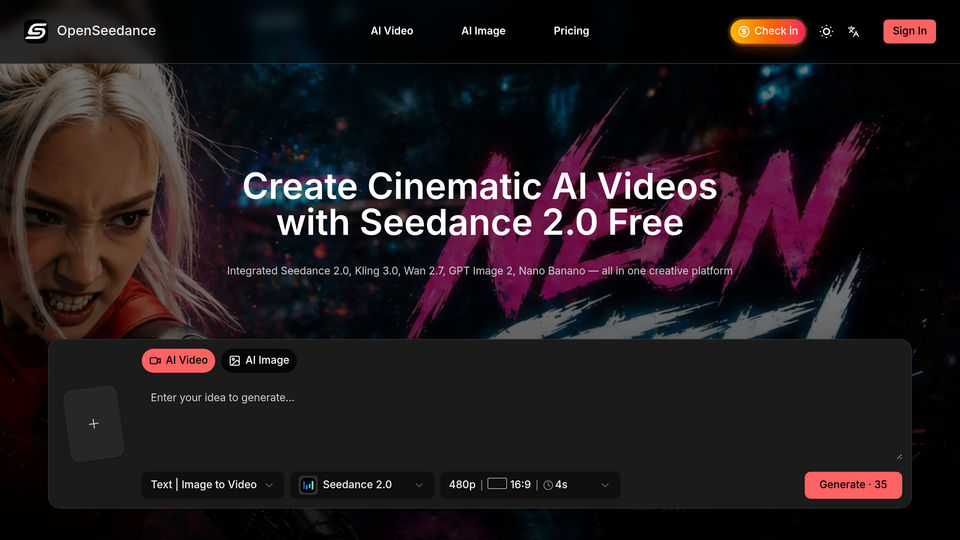Focus the 'Enter your idea to generate' field
960x540 pixels.
(523, 424)
